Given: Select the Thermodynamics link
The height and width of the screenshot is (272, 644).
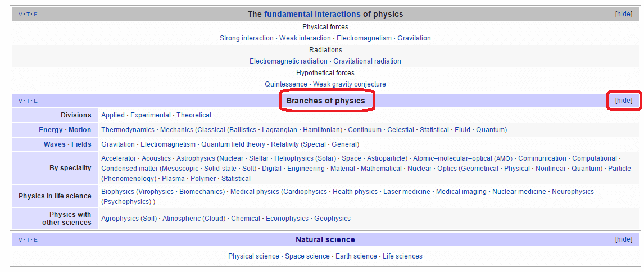Looking at the screenshot, I should tap(128, 130).
